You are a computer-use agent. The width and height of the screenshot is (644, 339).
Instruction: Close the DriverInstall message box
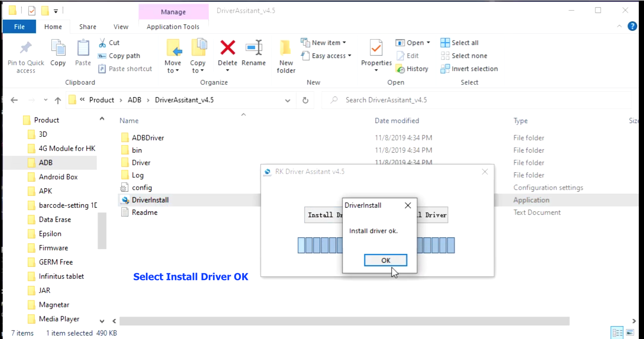[x=408, y=205]
